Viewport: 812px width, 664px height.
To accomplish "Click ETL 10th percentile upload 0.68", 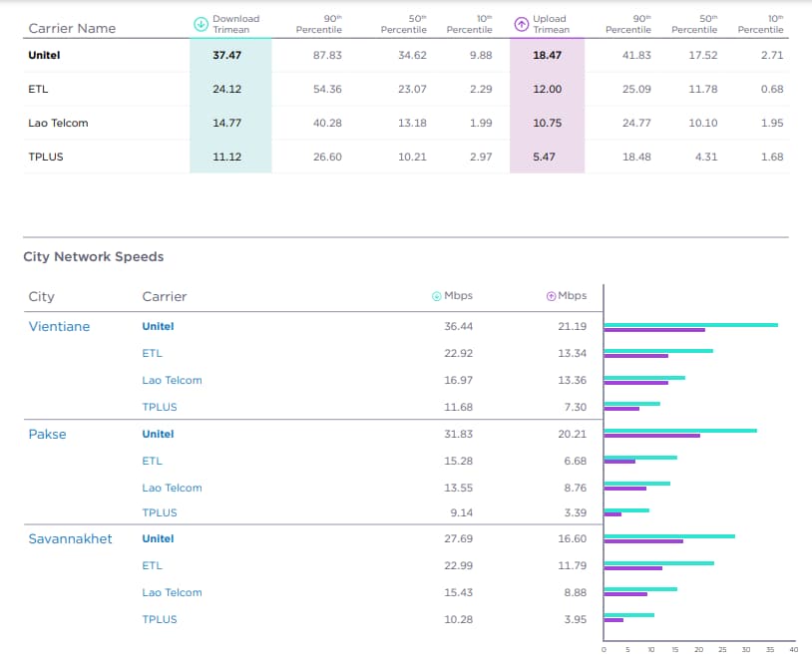I will tap(772, 89).
